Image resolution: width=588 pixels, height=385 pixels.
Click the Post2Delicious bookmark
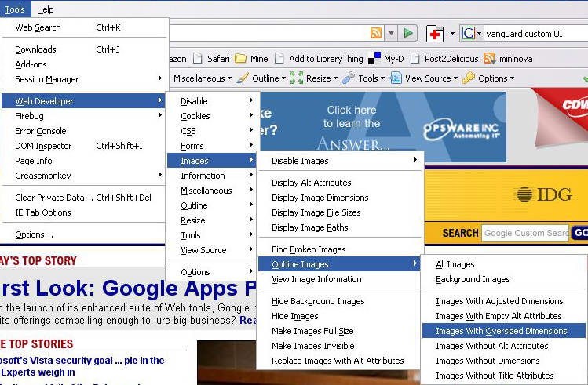click(x=445, y=59)
